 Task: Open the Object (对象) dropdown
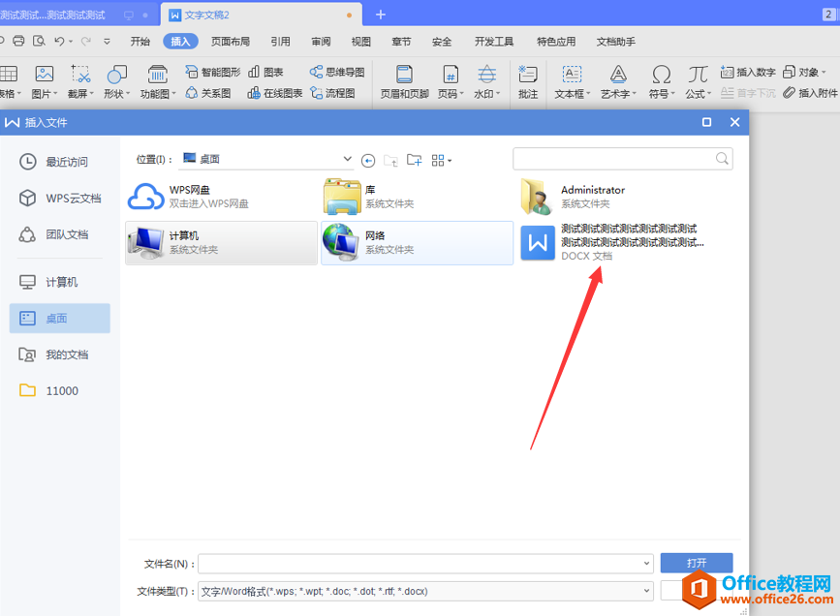point(805,72)
